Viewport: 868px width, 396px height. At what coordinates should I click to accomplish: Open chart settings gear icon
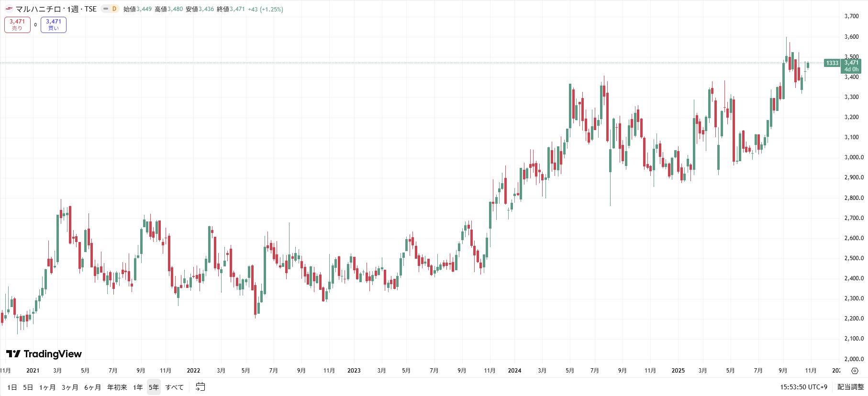[x=855, y=371]
